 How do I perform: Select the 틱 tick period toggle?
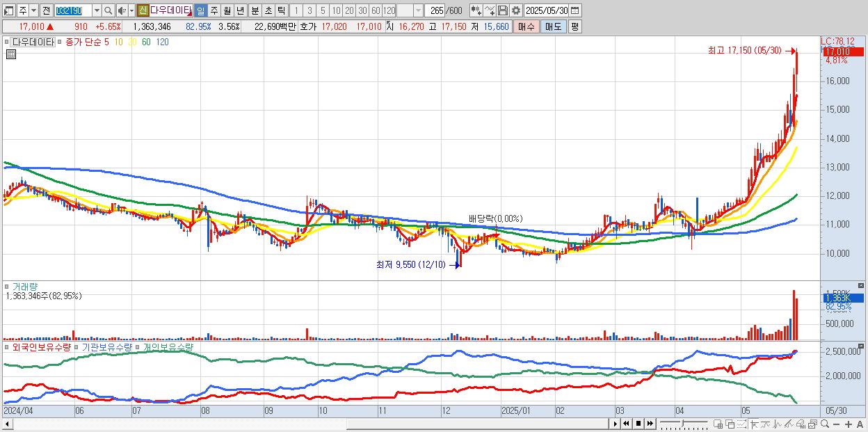(281, 10)
